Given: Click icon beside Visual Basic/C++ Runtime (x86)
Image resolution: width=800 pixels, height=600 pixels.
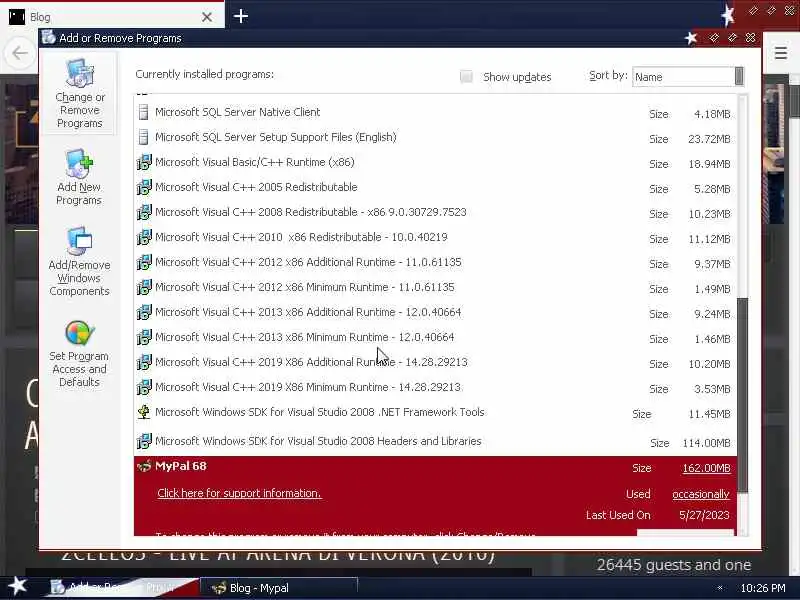Looking at the screenshot, I should 144,162.
